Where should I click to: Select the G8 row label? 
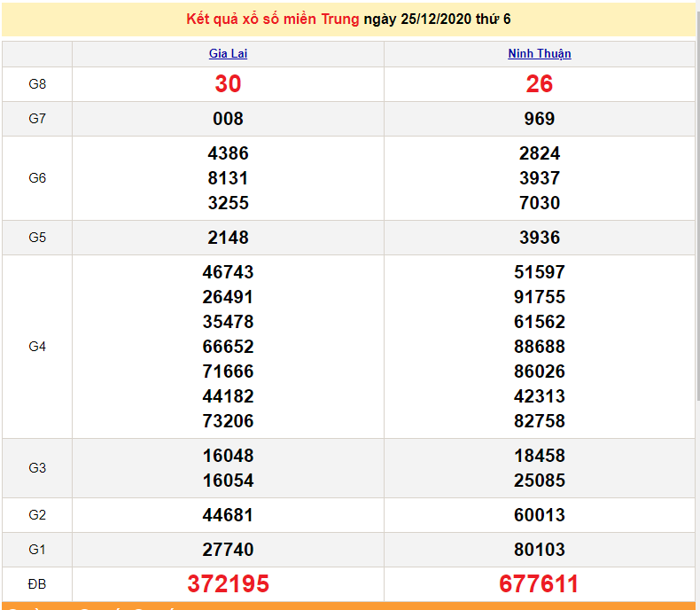coord(37,84)
